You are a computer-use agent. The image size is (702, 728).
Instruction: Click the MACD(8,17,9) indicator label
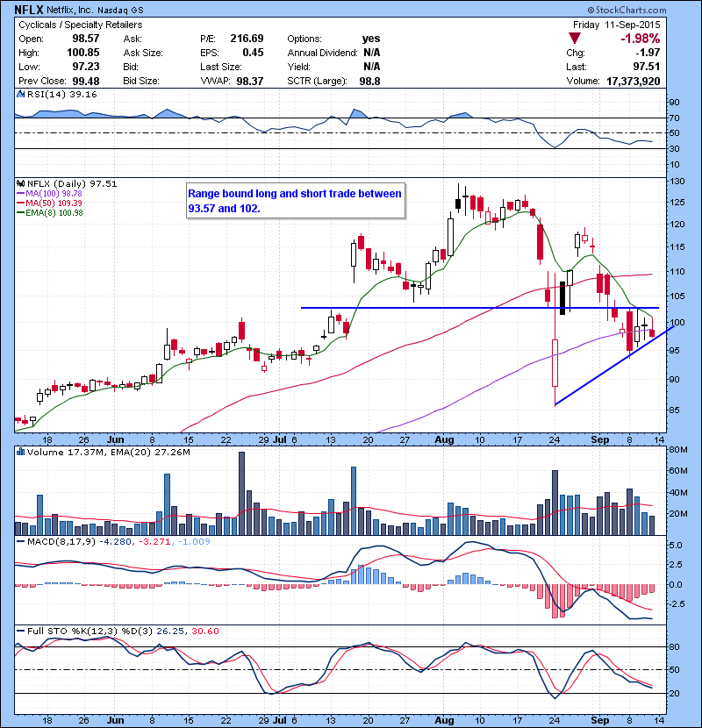coord(62,541)
